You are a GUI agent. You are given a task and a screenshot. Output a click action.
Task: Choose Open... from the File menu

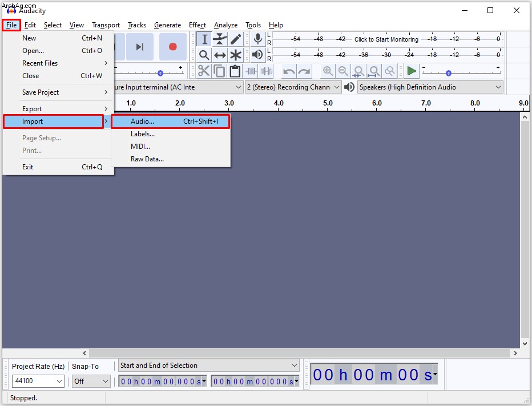[x=58, y=51]
